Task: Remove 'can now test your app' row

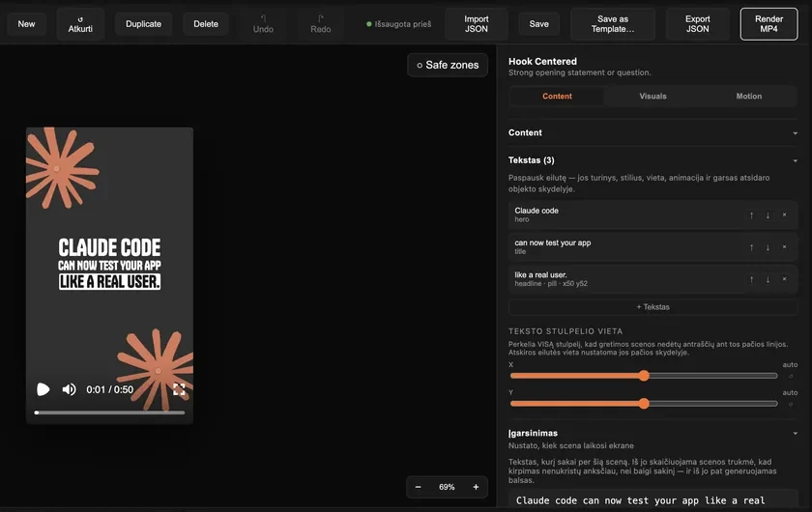Action: pos(784,247)
